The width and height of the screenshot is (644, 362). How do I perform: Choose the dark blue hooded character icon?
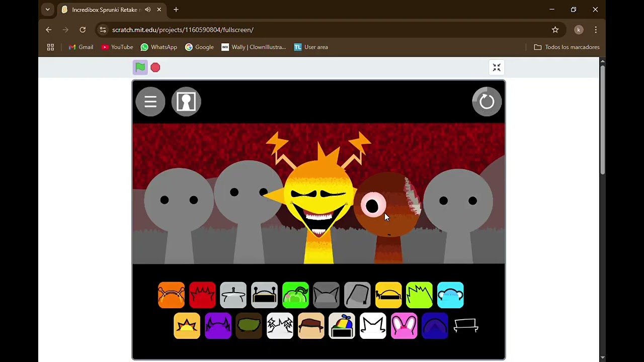[x=435, y=326]
